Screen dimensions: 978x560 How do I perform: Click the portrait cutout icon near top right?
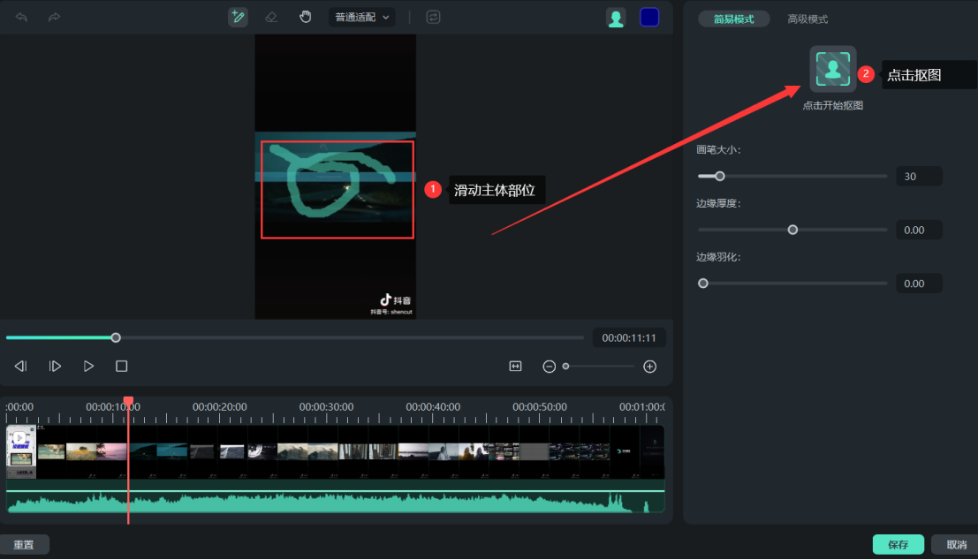pos(616,17)
